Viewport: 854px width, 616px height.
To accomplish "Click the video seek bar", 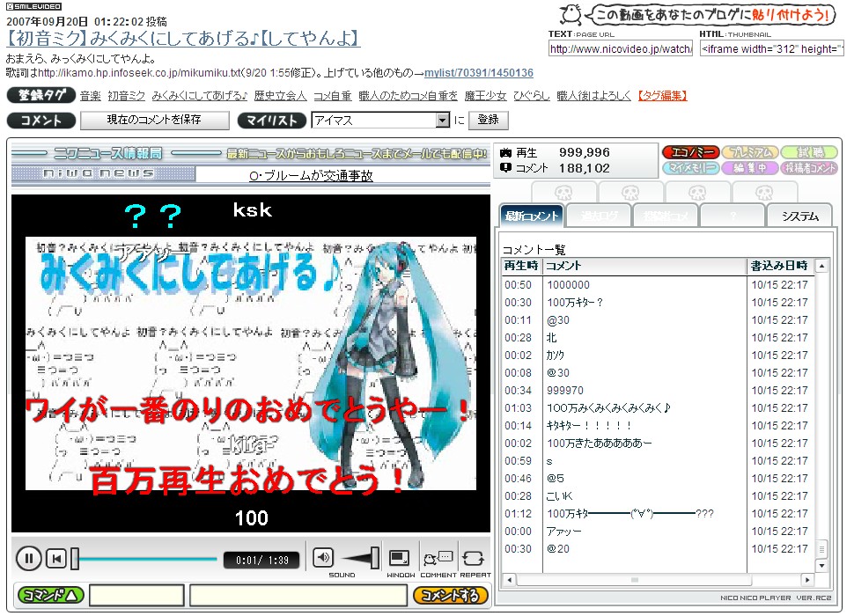I will [144, 559].
